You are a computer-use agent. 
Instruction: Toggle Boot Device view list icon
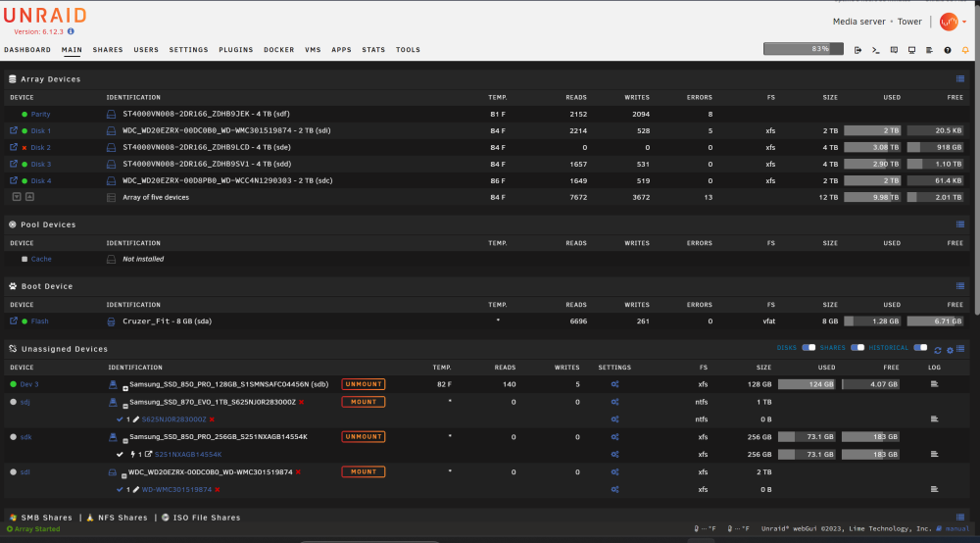(960, 285)
